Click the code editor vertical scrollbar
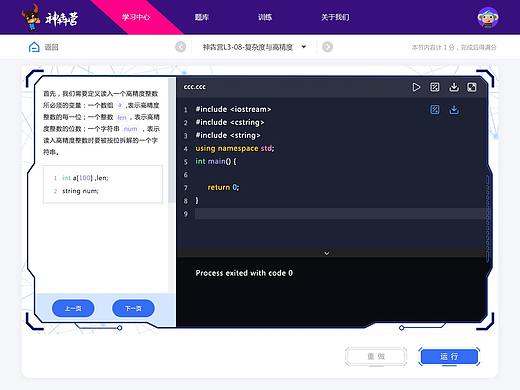520x390 pixels. pyautogui.click(x=488, y=218)
